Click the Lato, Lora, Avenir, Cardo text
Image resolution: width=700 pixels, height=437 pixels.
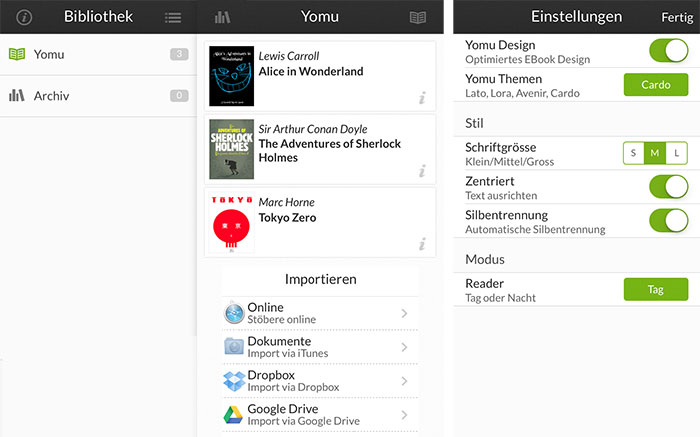point(522,93)
